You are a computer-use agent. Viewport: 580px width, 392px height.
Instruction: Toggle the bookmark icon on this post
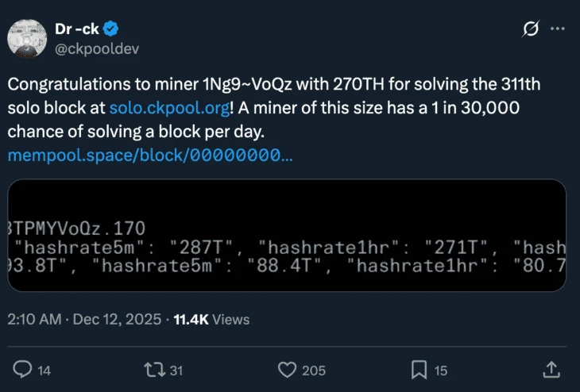pos(419,370)
